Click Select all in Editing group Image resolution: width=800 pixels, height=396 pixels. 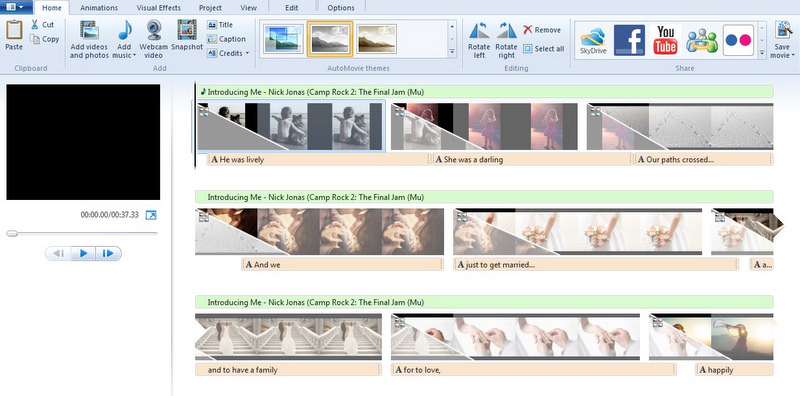544,49
